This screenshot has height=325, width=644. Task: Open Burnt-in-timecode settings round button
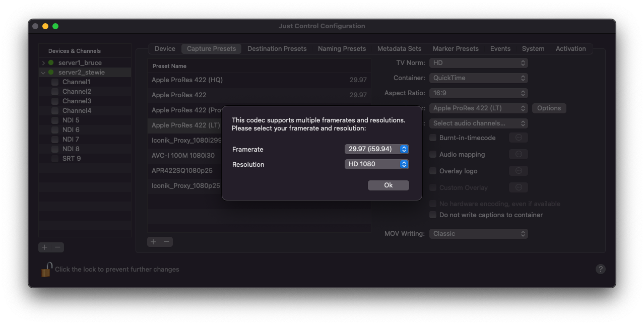[x=519, y=138]
